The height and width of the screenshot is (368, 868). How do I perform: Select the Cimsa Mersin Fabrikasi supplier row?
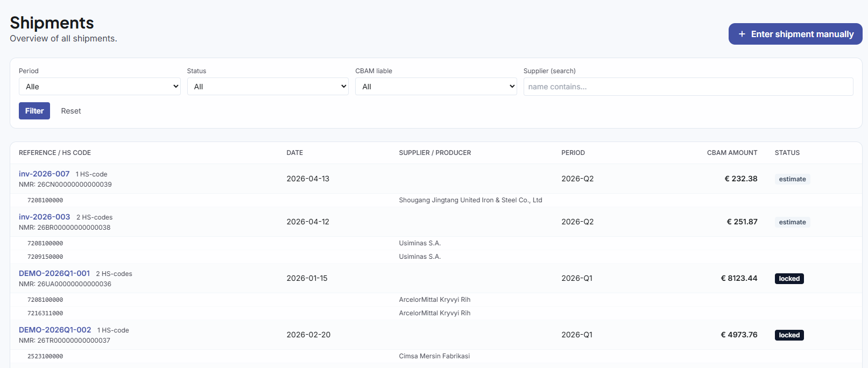click(434, 356)
